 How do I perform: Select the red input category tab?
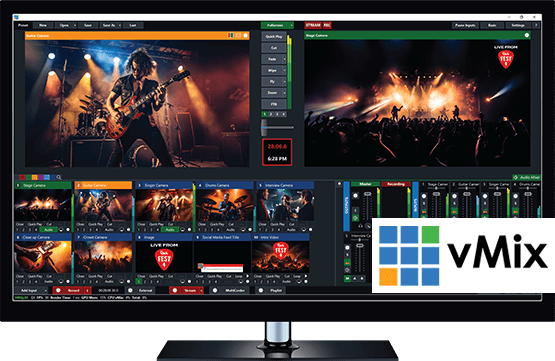click(x=23, y=177)
